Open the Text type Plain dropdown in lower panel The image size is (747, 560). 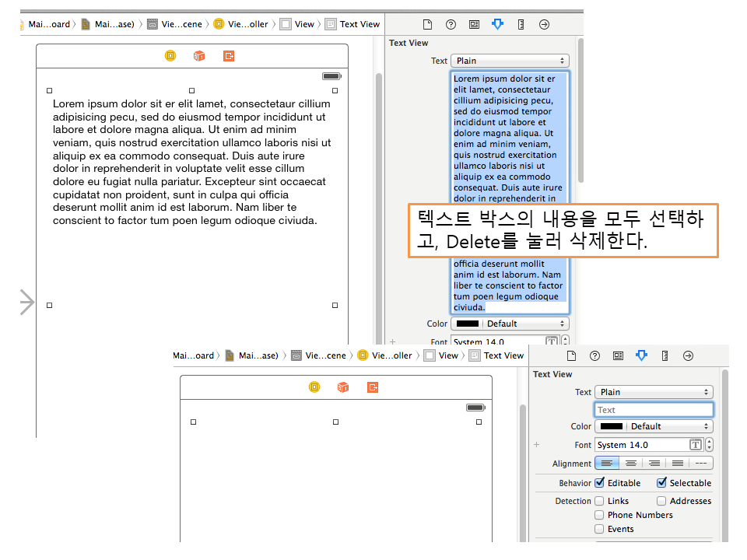(654, 392)
